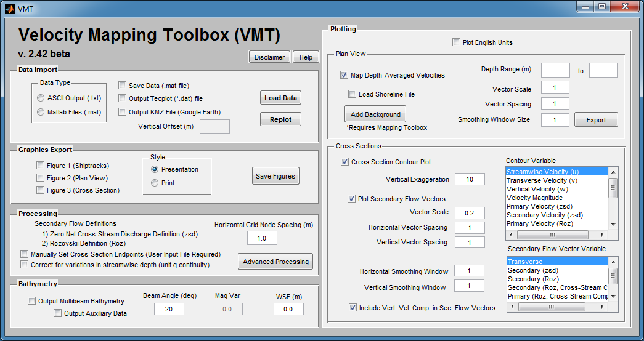The width and height of the screenshot is (644, 341).
Task: Select Velocity Magnitude in Contour Variable list
Action: [534, 198]
